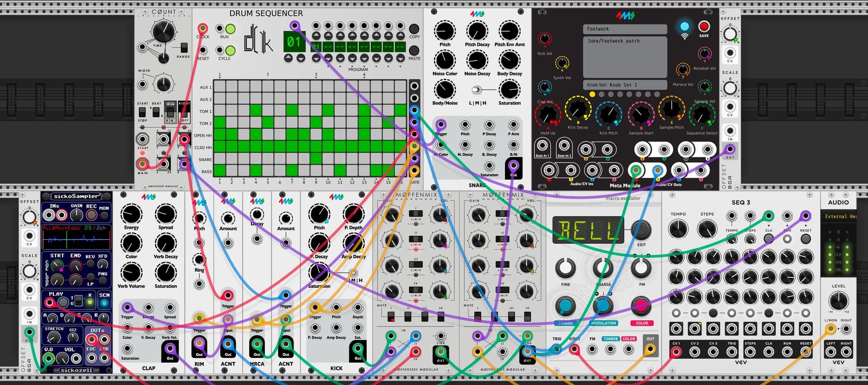The width and height of the screenshot is (868, 385).
Task: Toggle step 4 in the TOM 1 row
Action: (256, 110)
